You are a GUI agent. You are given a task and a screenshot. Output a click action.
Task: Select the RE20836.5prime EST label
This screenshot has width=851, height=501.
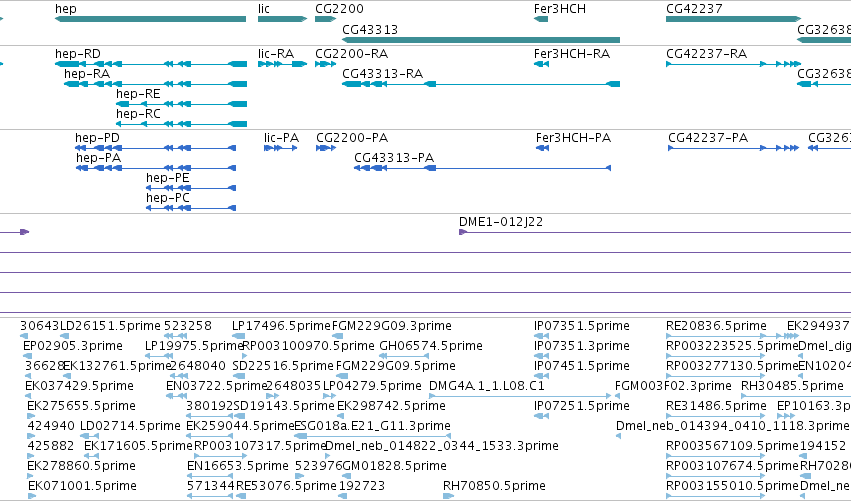716,326
